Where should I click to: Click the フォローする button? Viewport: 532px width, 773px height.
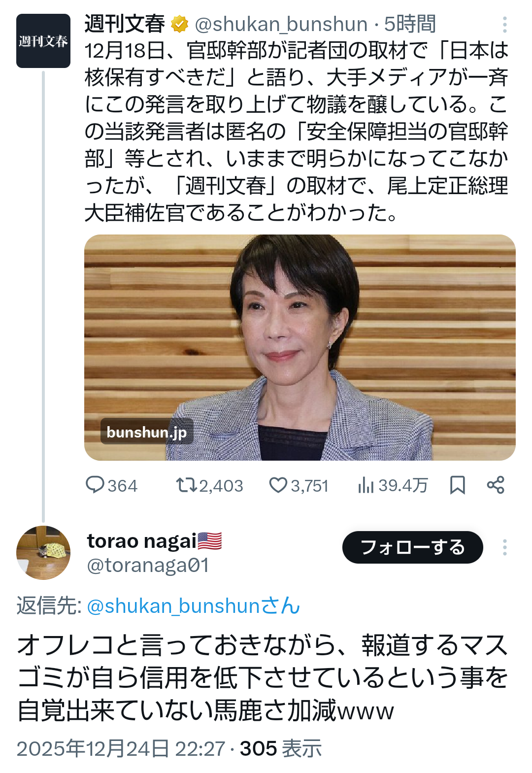412,547
